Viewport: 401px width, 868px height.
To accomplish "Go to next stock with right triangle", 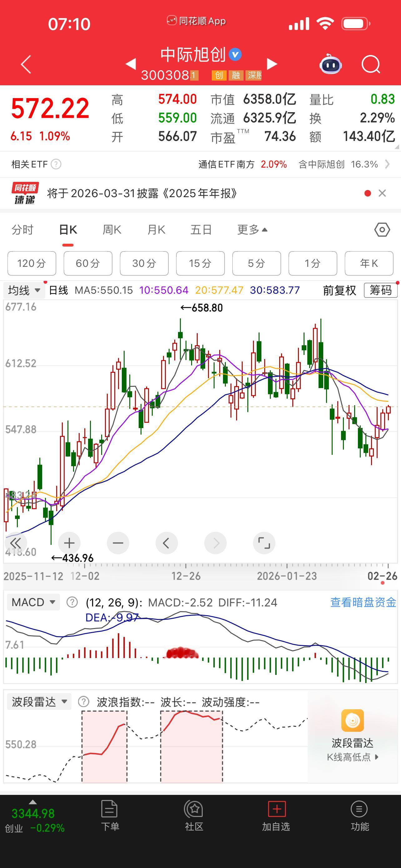I will [x=272, y=64].
